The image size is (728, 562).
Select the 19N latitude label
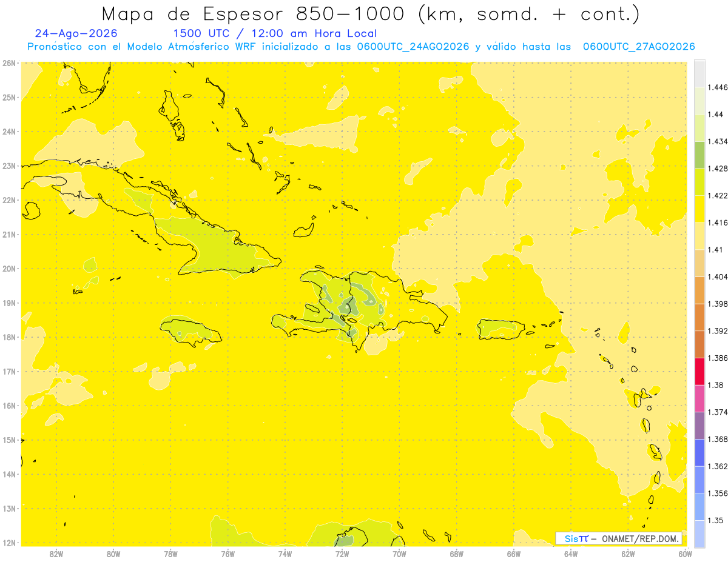click(9, 303)
